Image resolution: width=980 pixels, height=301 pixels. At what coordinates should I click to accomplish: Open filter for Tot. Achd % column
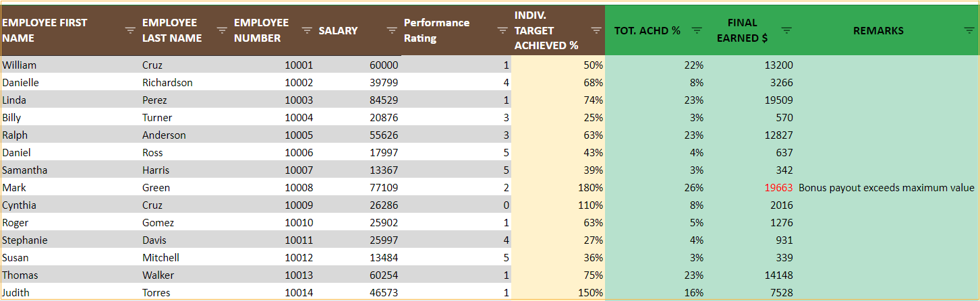pyautogui.click(x=697, y=30)
